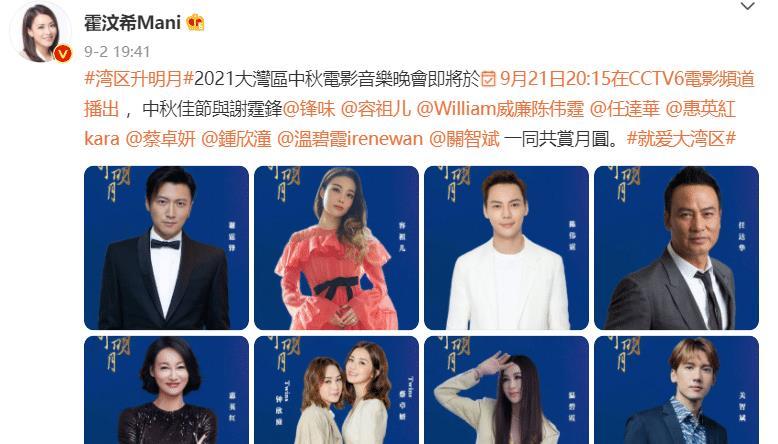This screenshot has width=778, height=444.
Task: Open the @容祖儿 mention
Action: coord(376,109)
